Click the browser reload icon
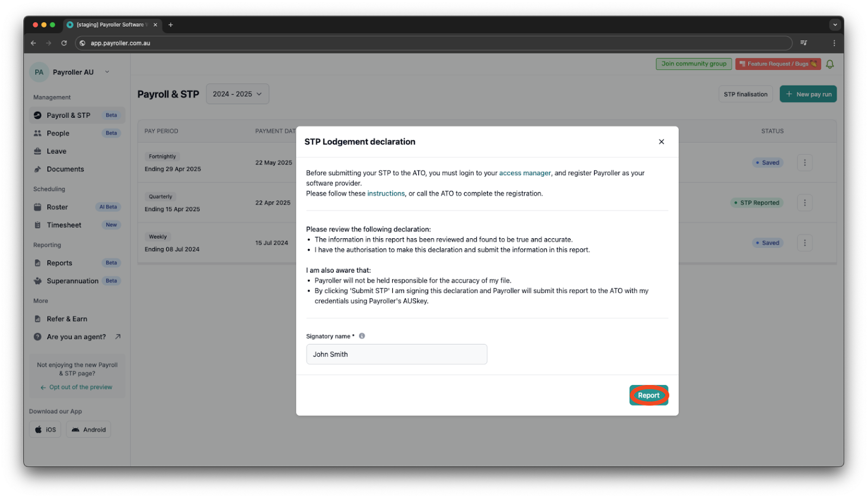 (64, 43)
